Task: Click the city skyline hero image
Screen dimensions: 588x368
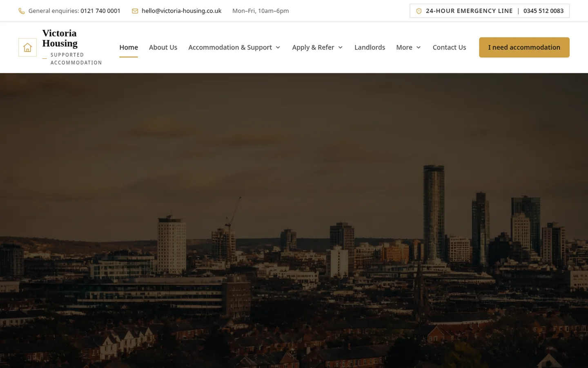Action: (x=294, y=221)
